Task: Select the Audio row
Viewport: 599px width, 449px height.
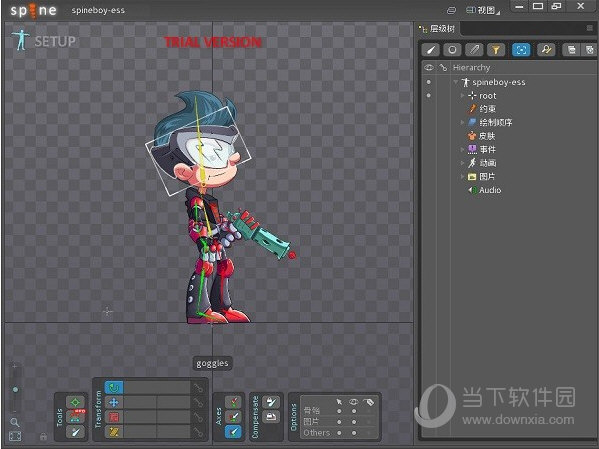Action: tap(484, 190)
